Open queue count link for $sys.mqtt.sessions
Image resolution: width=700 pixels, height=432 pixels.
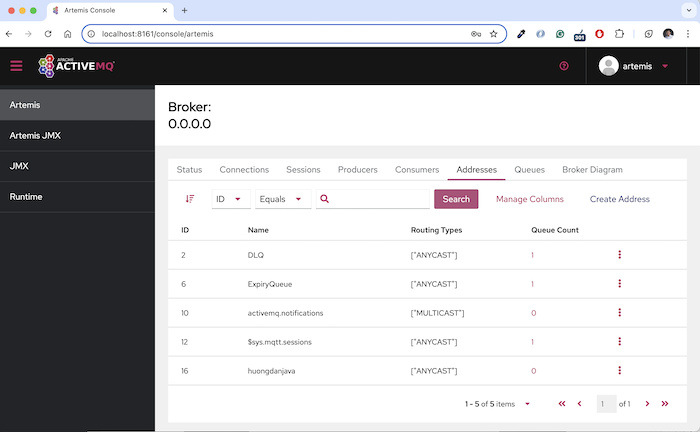532,342
